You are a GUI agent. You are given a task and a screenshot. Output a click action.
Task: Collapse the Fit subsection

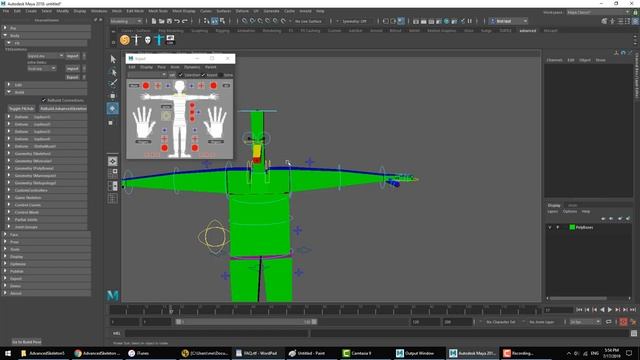tap(9, 43)
